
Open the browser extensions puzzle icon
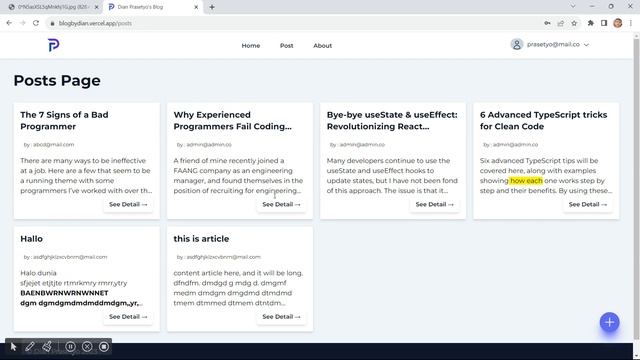pyautogui.click(x=591, y=23)
